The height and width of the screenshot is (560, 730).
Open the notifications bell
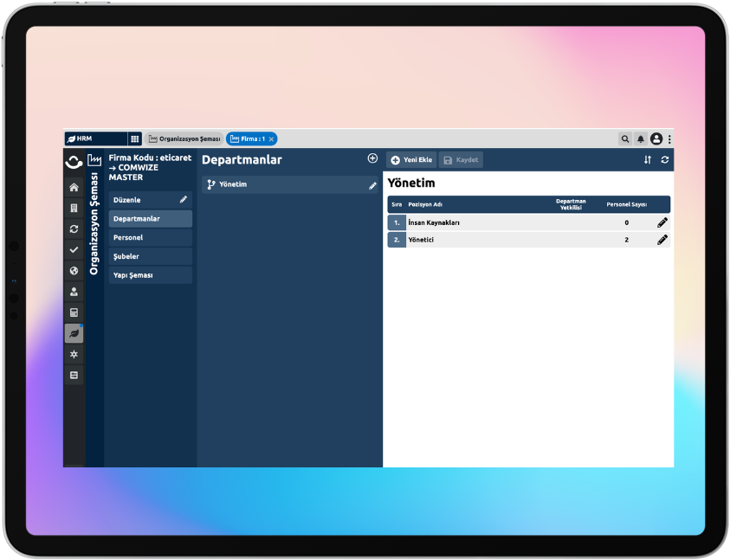point(641,138)
